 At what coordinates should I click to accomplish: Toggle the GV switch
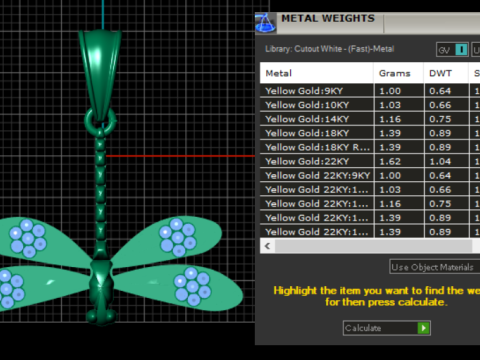453,50
